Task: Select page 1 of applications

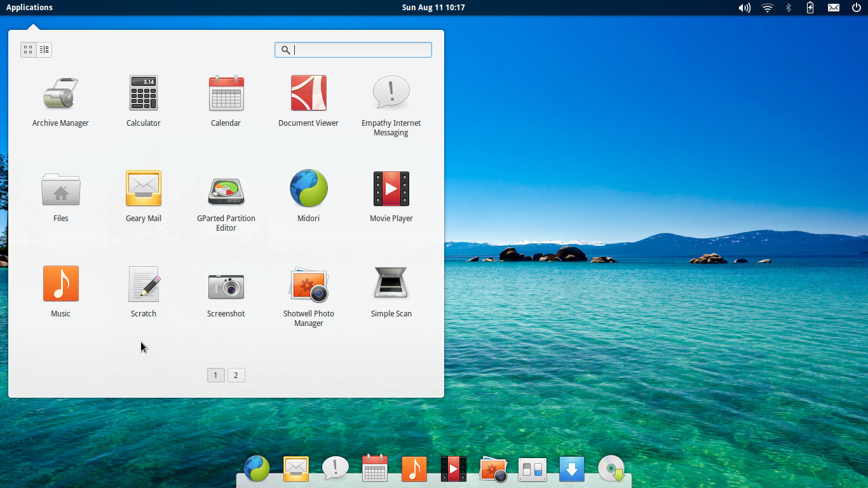Action: tap(215, 376)
